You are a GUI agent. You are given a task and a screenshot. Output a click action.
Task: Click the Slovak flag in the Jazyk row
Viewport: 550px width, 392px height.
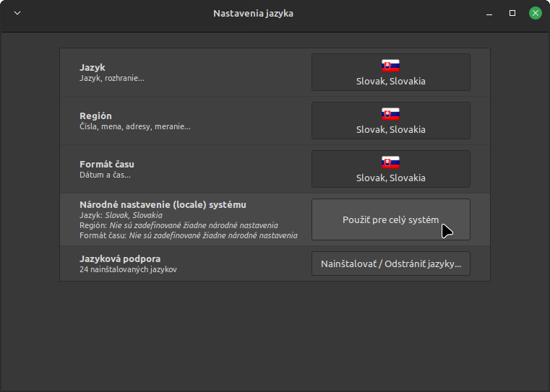(390, 66)
